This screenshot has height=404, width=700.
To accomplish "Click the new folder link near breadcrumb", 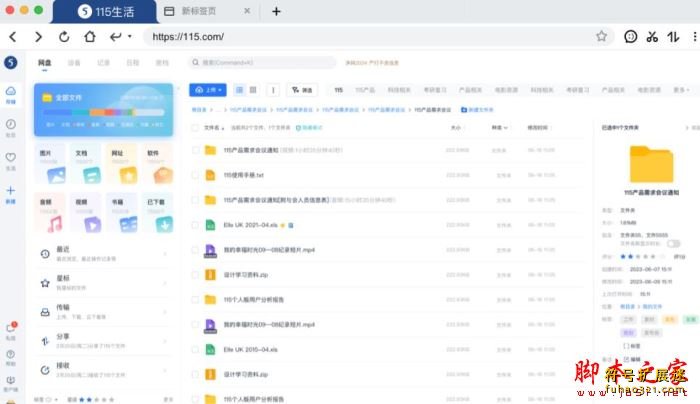I will click(x=477, y=110).
